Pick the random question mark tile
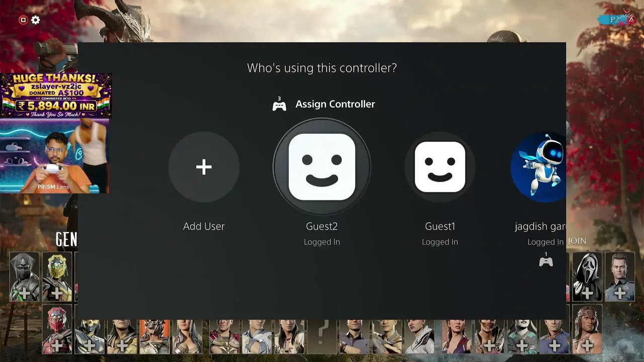 click(x=322, y=336)
